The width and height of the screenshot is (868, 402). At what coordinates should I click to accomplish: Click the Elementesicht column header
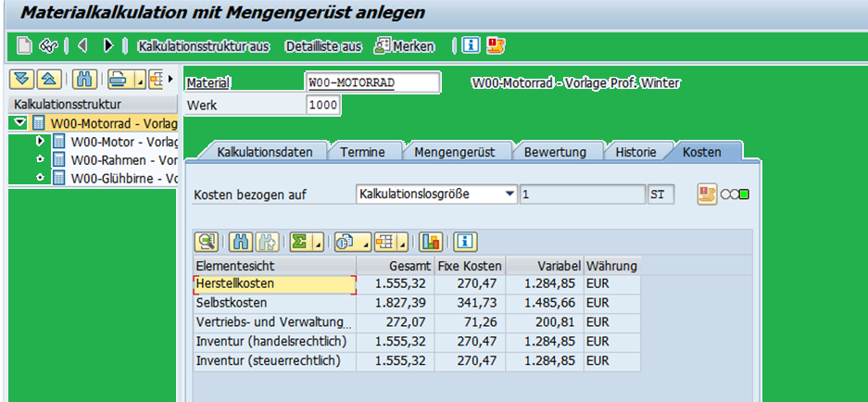274,266
